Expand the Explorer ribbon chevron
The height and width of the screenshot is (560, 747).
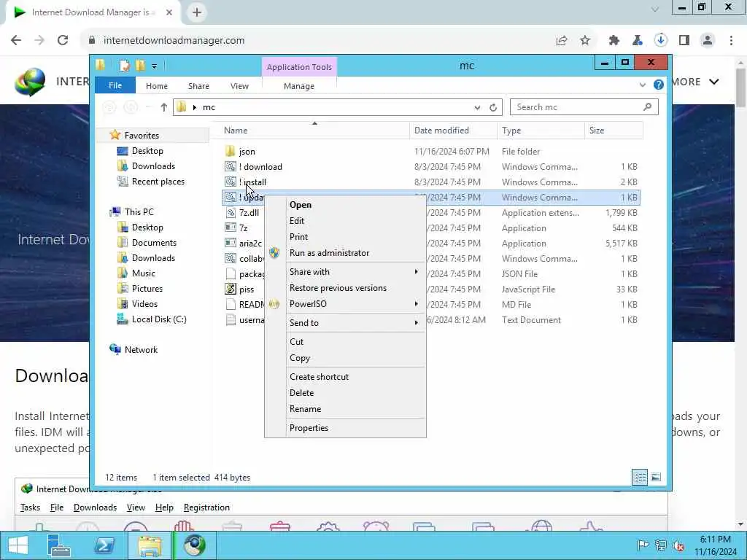[642, 85]
